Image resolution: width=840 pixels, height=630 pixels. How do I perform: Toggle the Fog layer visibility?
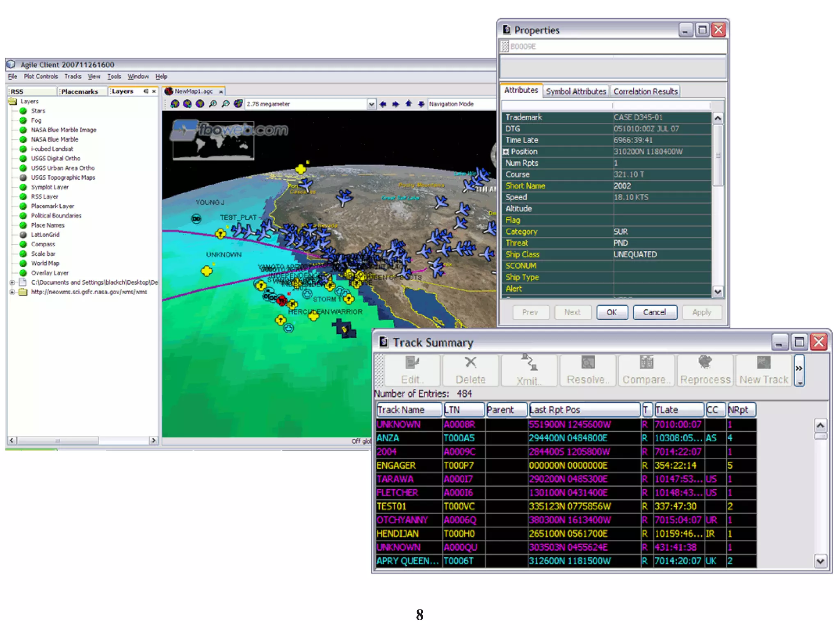pyautogui.click(x=23, y=120)
